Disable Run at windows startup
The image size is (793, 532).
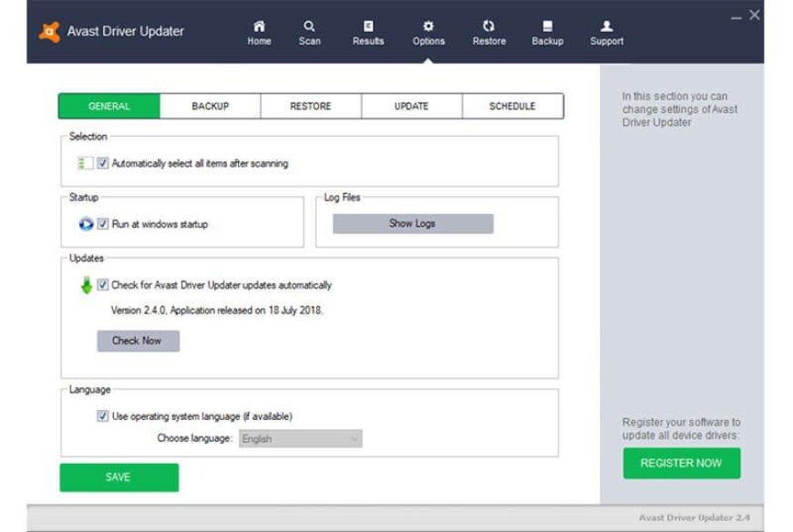pyautogui.click(x=103, y=224)
